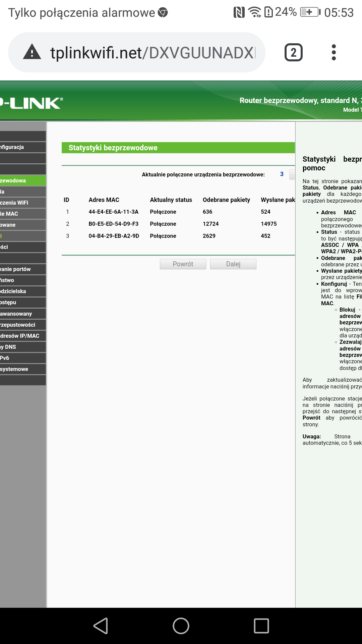Open the 'vanie portów' sidebar menu

pos(23,269)
